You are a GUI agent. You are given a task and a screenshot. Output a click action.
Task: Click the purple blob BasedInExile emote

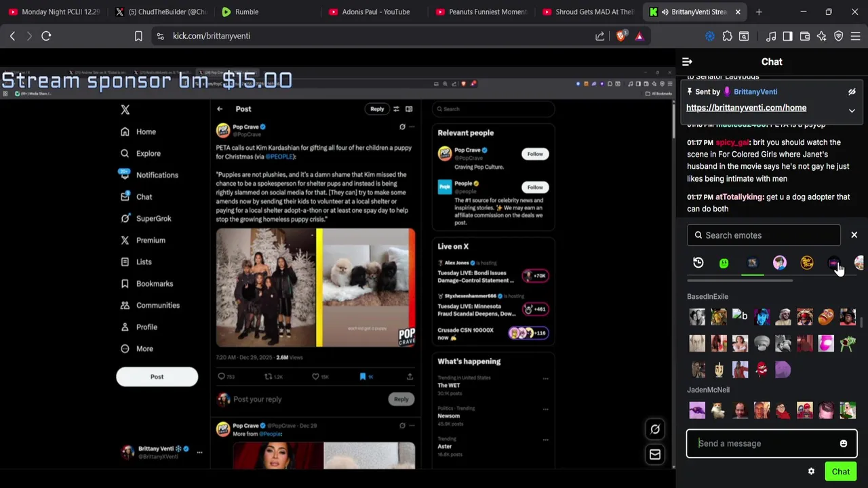click(783, 369)
